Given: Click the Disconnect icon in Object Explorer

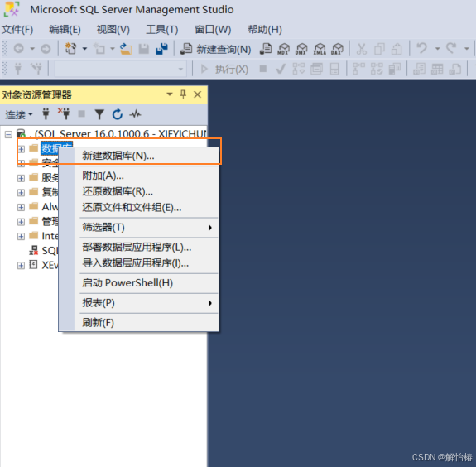Looking at the screenshot, I should coord(64,114).
